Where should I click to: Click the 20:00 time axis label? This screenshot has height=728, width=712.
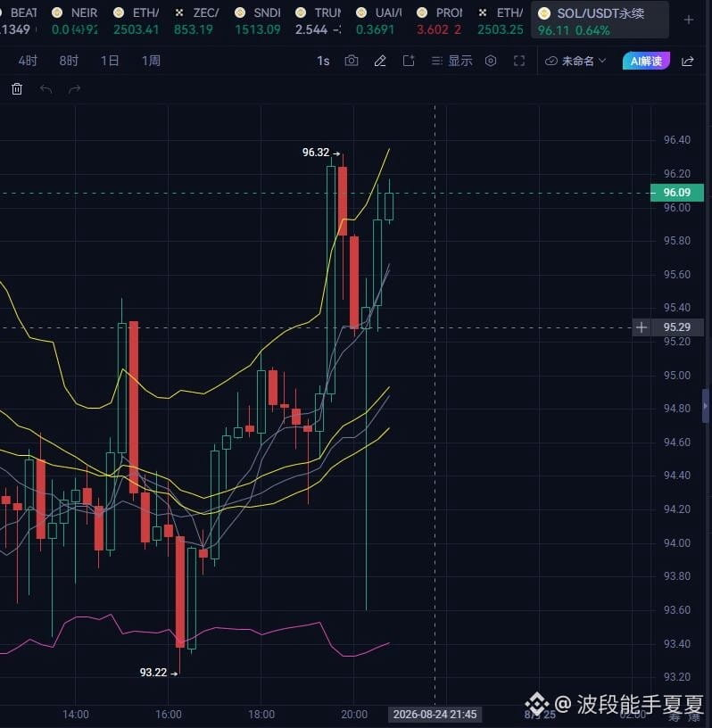[x=354, y=714]
